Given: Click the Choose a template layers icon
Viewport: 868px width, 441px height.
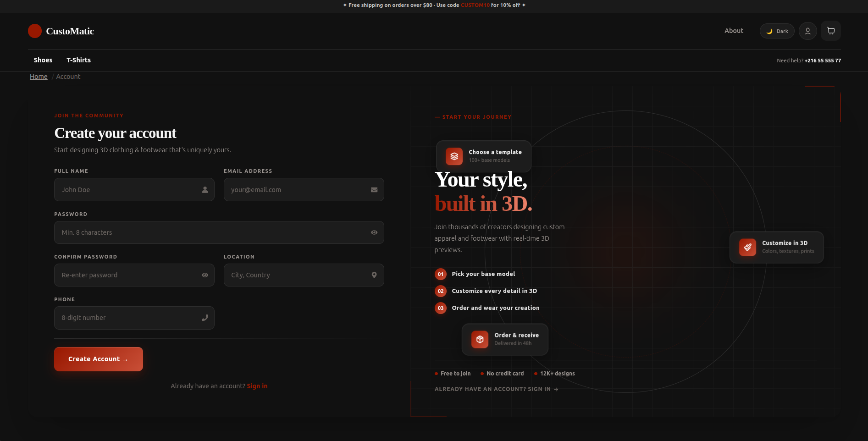Looking at the screenshot, I should click(x=454, y=156).
